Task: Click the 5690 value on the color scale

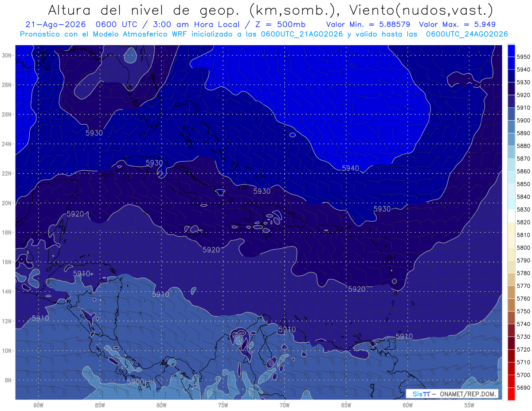Action: click(524, 388)
